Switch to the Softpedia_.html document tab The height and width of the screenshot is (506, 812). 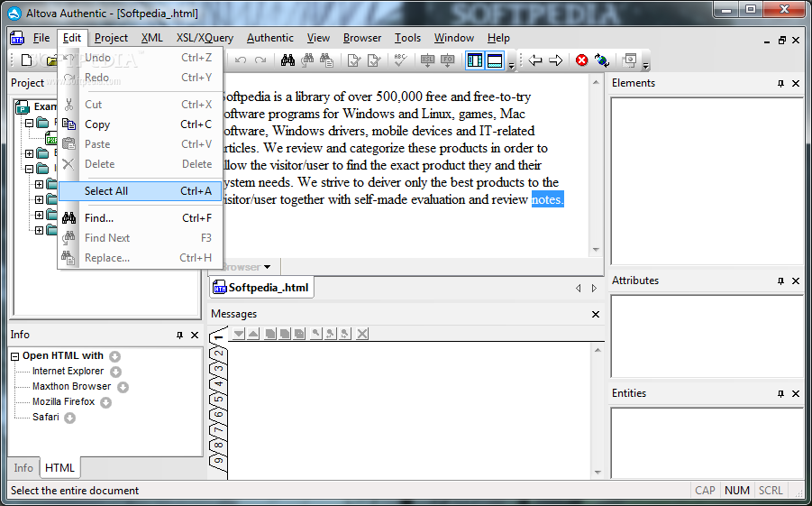coord(261,288)
